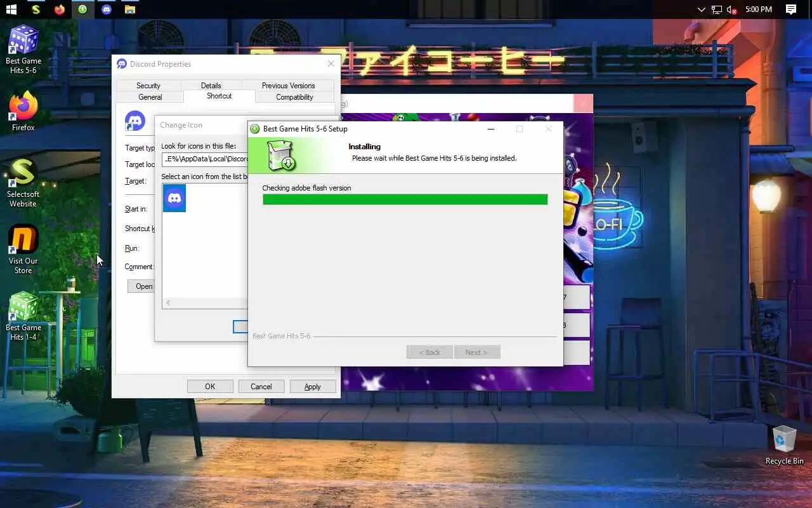Click the Next button in setup wizard

point(477,352)
